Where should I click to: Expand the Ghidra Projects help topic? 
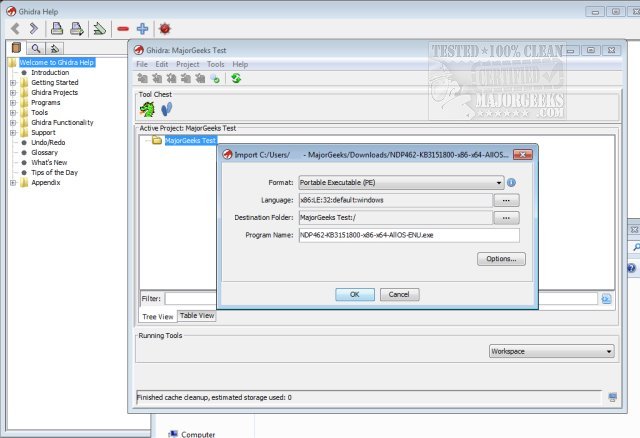pos(13,93)
